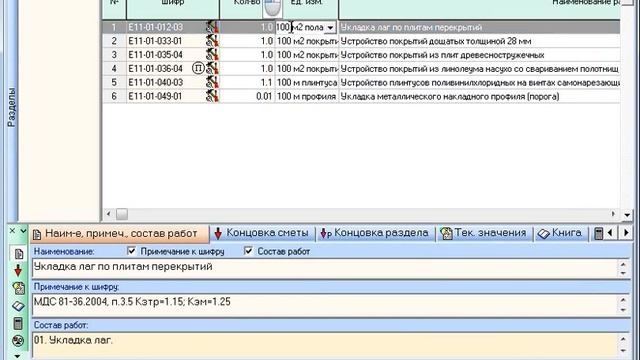Click the name Устройство покрытий из линолеума насухо
The height and width of the screenshot is (360, 640).
480,69
